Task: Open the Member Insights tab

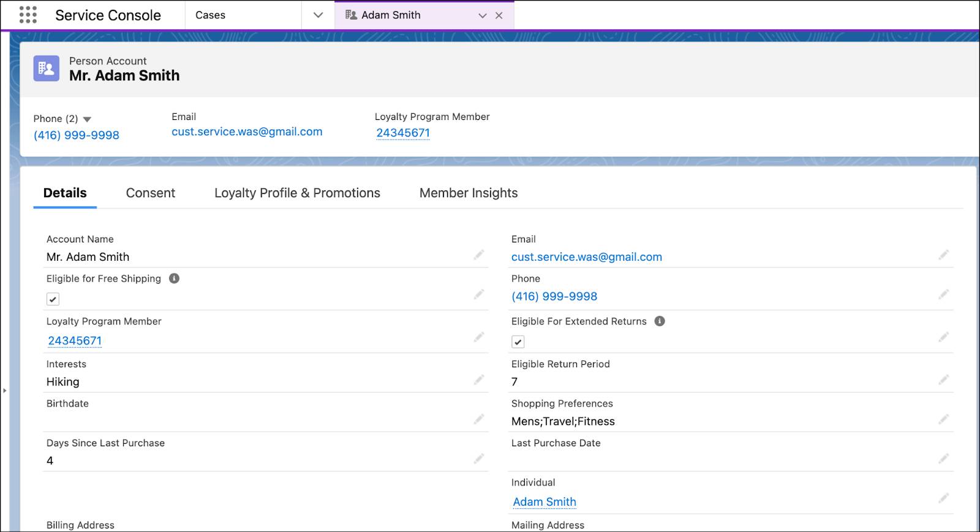Action: coord(469,193)
